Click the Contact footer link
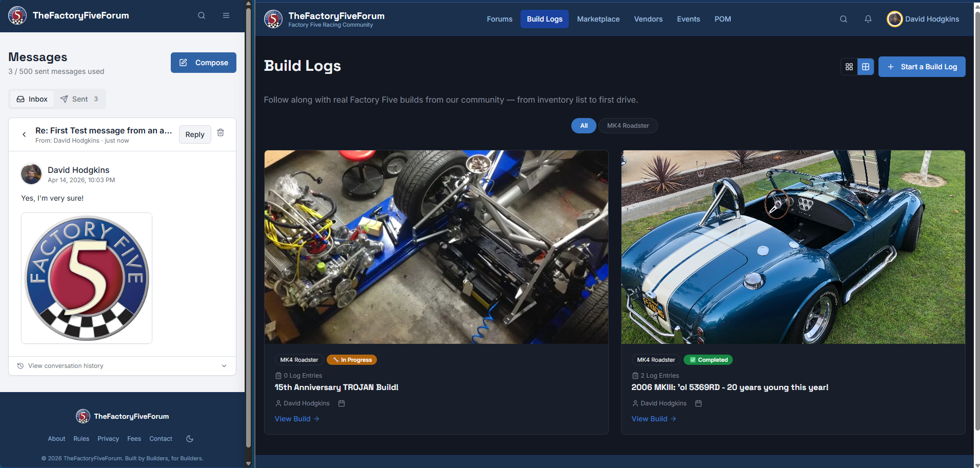 point(161,439)
